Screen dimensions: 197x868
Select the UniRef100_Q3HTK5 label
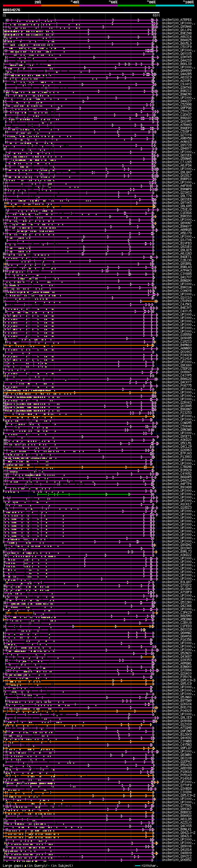(177, 57)
